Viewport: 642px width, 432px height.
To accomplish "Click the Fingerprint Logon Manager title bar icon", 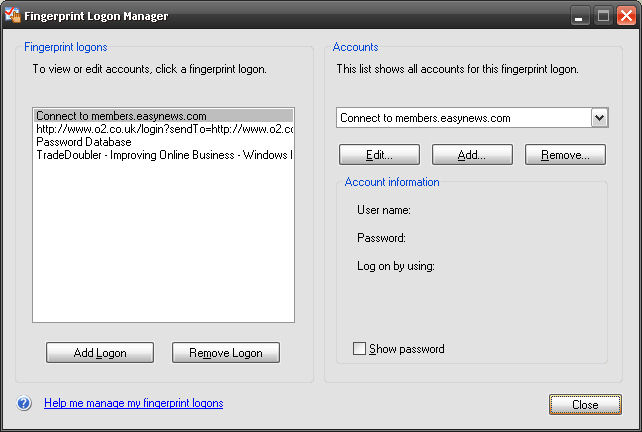I will coord(12,15).
